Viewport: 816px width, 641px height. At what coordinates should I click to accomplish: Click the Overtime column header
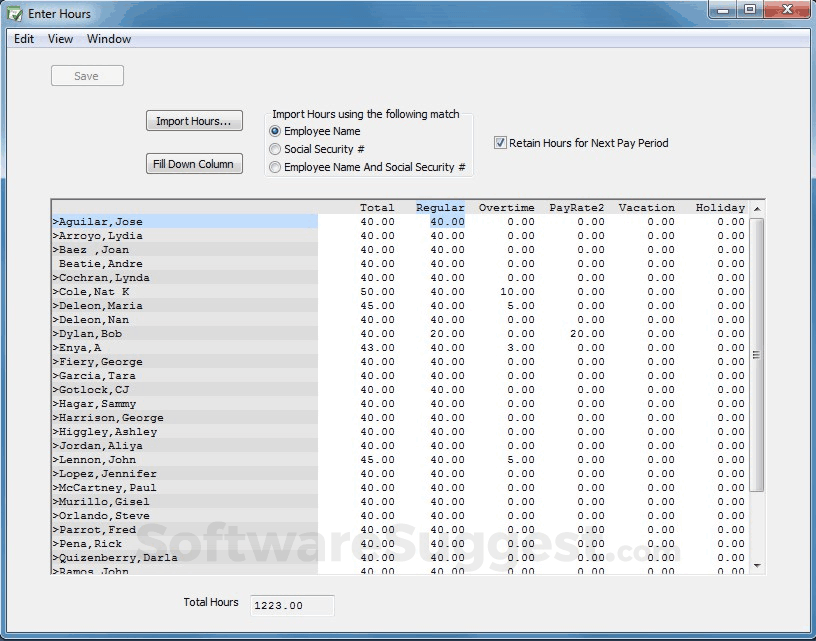[x=506, y=207]
